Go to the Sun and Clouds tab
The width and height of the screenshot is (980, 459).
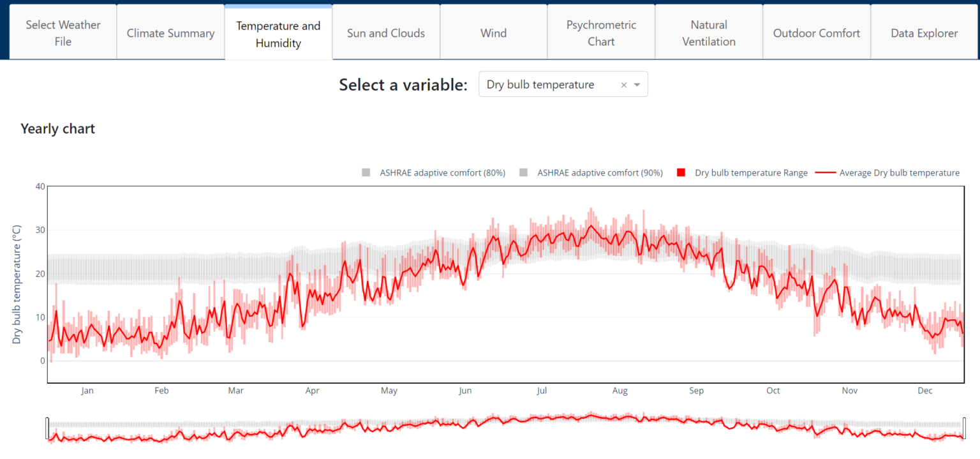coord(385,31)
